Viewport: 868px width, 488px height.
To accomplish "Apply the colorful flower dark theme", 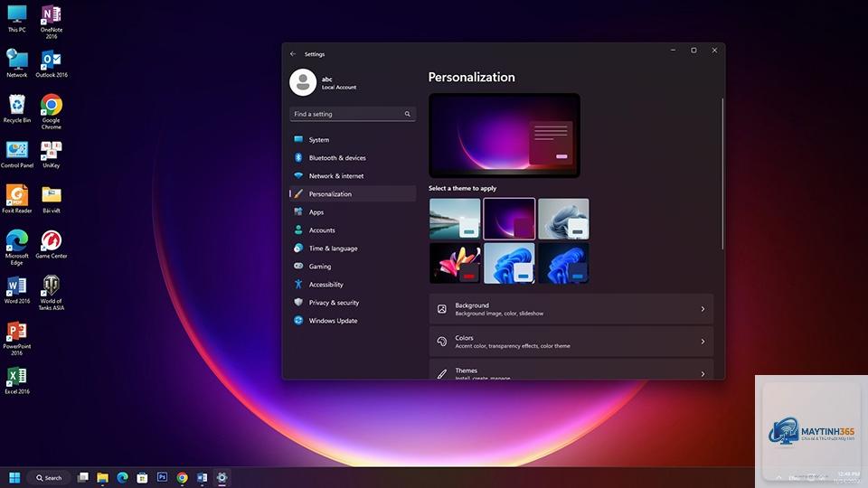I will point(455,263).
